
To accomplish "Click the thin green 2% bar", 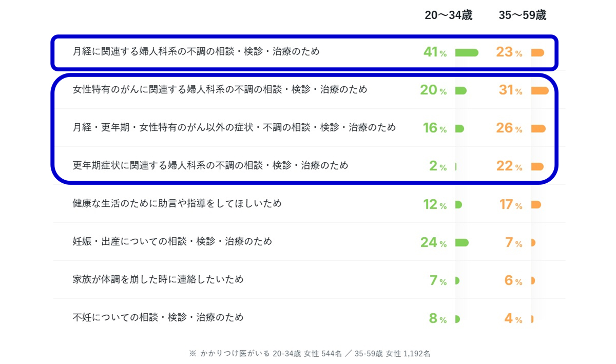I will pyautogui.click(x=456, y=167).
